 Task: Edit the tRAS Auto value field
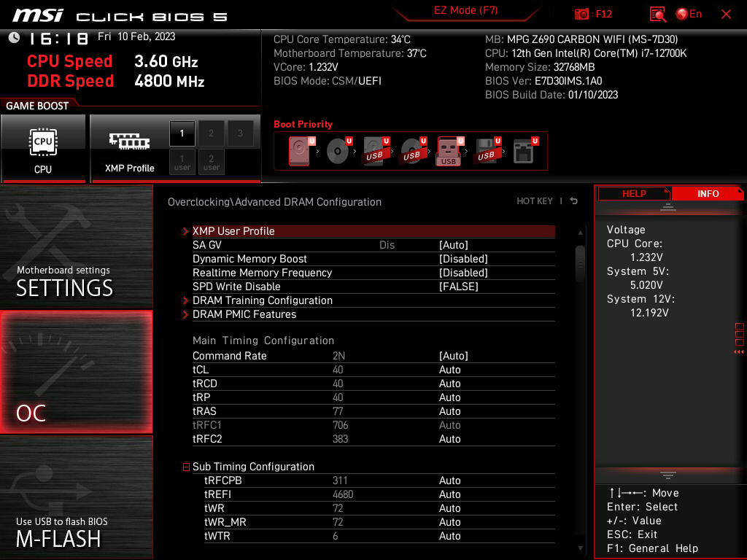(449, 411)
